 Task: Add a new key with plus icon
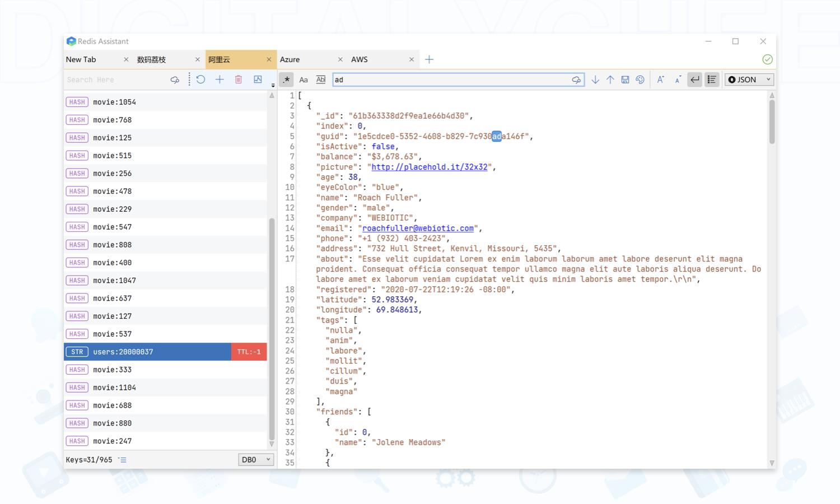click(x=220, y=80)
